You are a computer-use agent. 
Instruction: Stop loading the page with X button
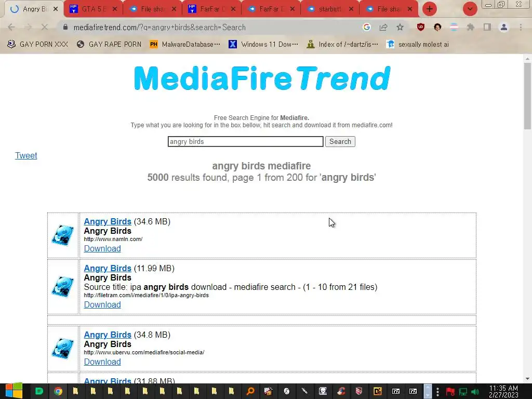[x=45, y=27]
